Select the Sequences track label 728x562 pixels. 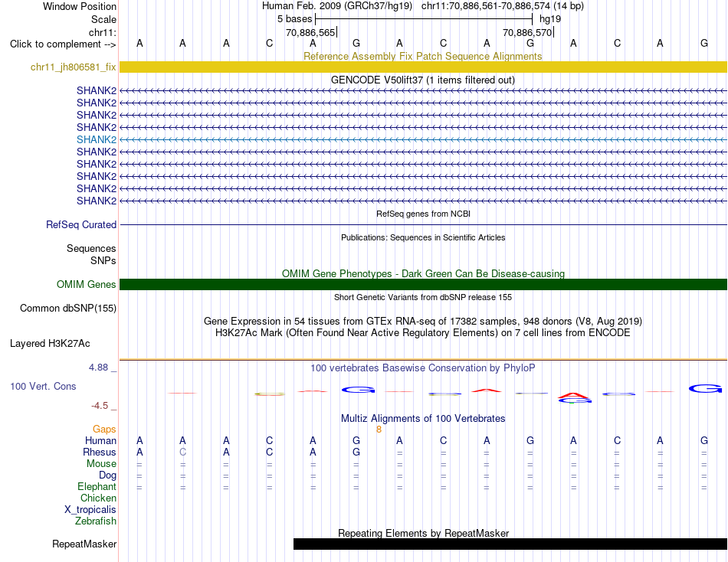(x=91, y=248)
